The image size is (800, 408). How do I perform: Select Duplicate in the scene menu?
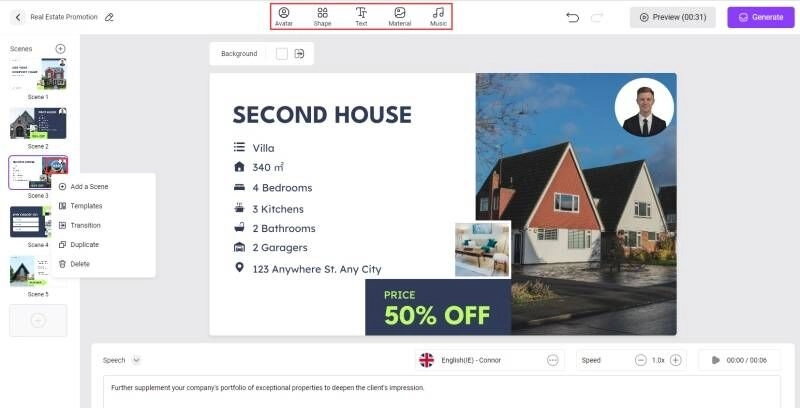pyautogui.click(x=84, y=244)
